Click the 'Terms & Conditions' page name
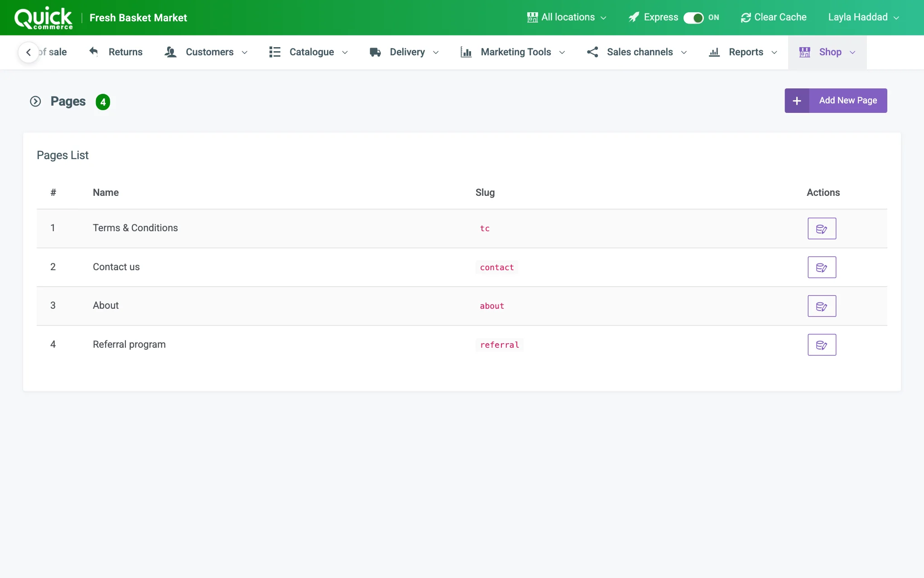Viewport: 924px width, 578px height. (x=135, y=228)
